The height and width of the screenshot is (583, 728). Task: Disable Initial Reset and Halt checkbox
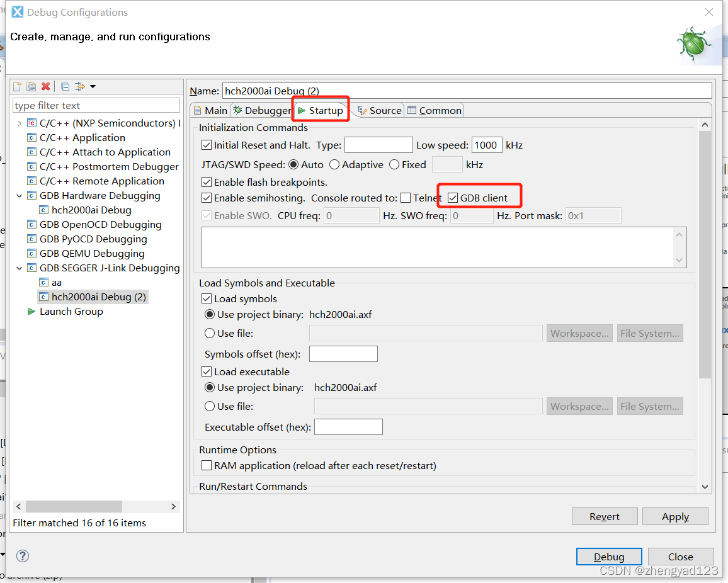point(207,145)
